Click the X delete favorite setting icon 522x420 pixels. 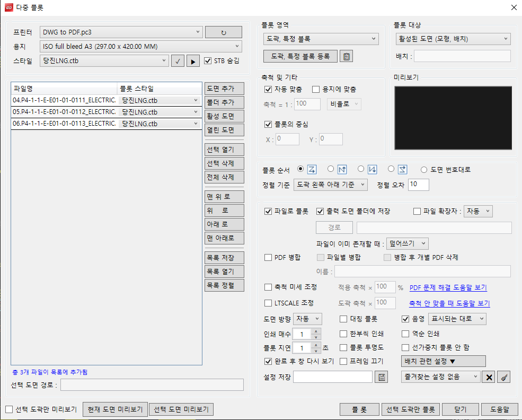click(489, 377)
